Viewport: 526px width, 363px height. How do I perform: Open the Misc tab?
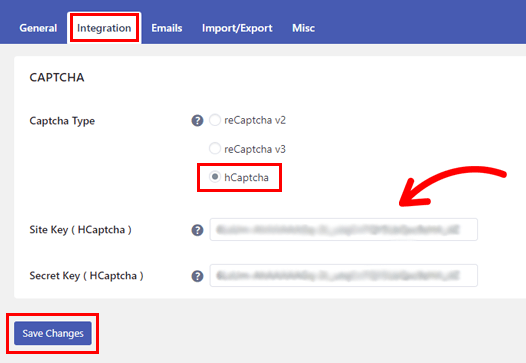(303, 28)
